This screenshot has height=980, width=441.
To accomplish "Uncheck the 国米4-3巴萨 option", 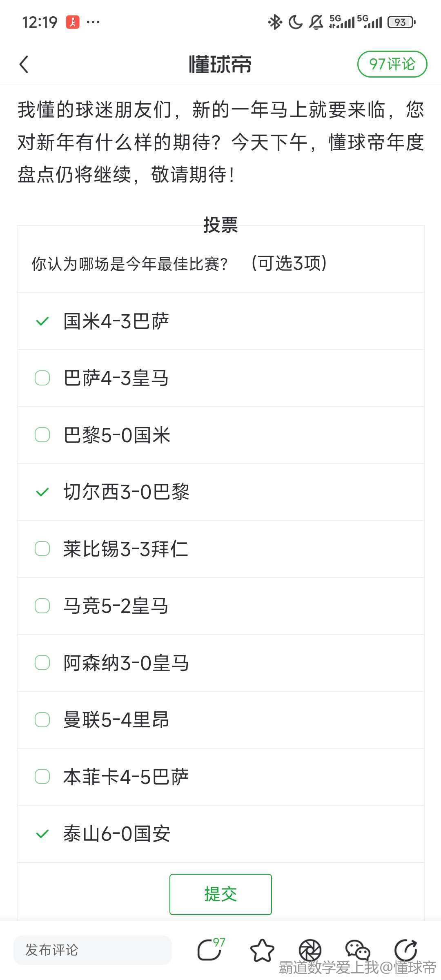I will [x=42, y=321].
